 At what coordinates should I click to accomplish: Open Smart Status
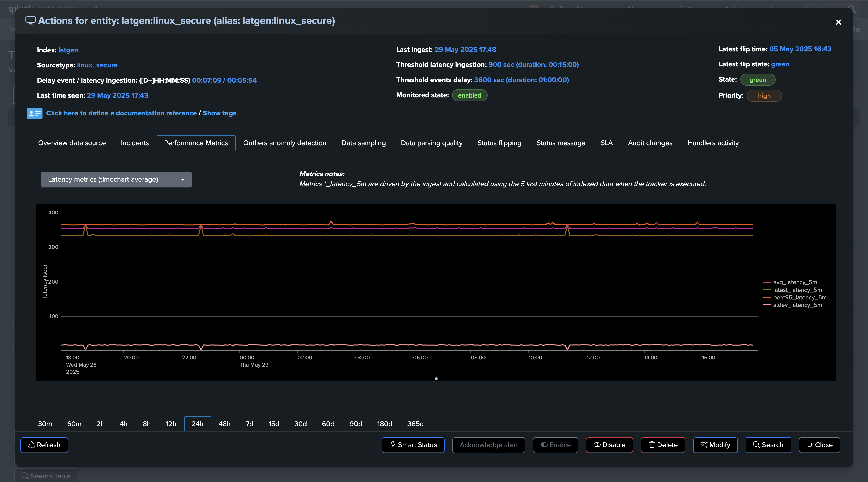[x=413, y=445]
